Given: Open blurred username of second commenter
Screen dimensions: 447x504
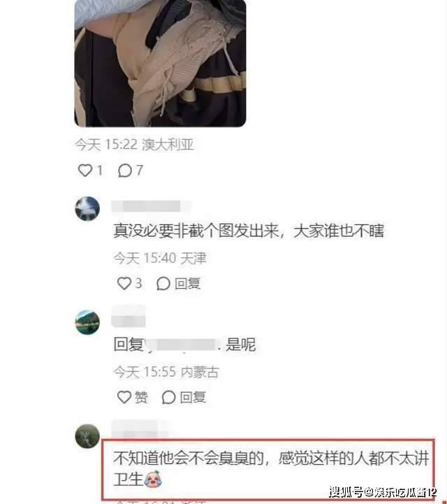Looking at the screenshot, I should pyautogui.click(x=129, y=317).
